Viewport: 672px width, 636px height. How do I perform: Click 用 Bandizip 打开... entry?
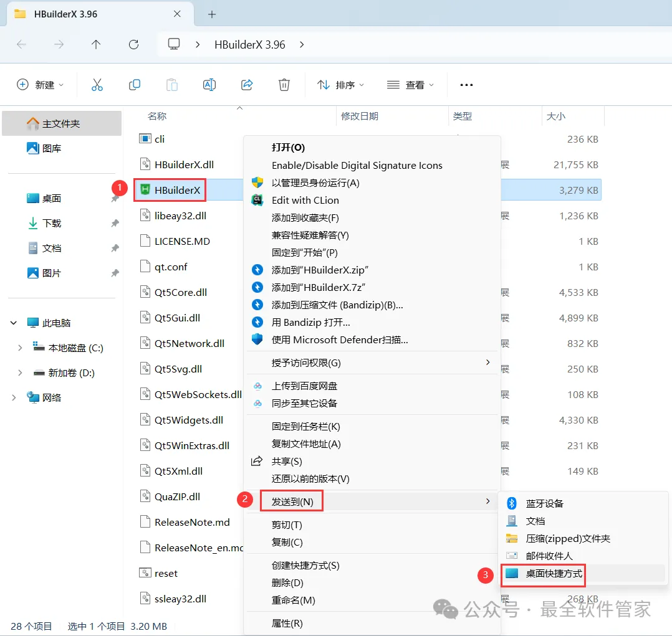(x=310, y=323)
